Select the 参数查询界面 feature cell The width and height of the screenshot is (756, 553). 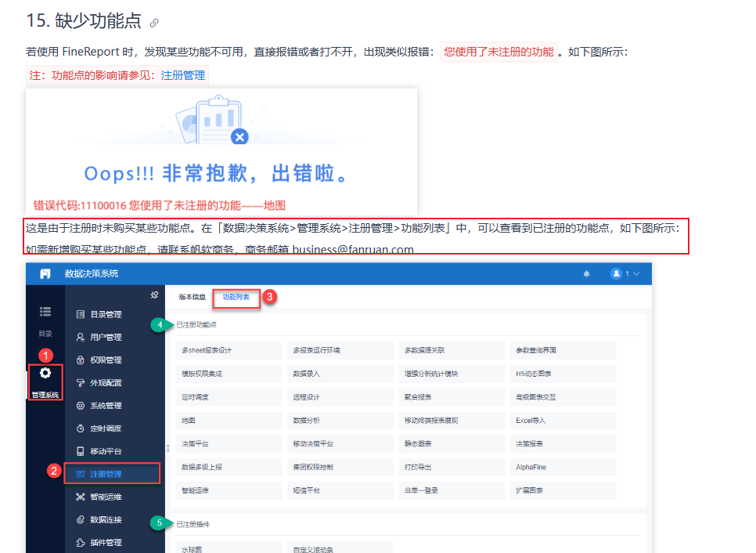563,350
